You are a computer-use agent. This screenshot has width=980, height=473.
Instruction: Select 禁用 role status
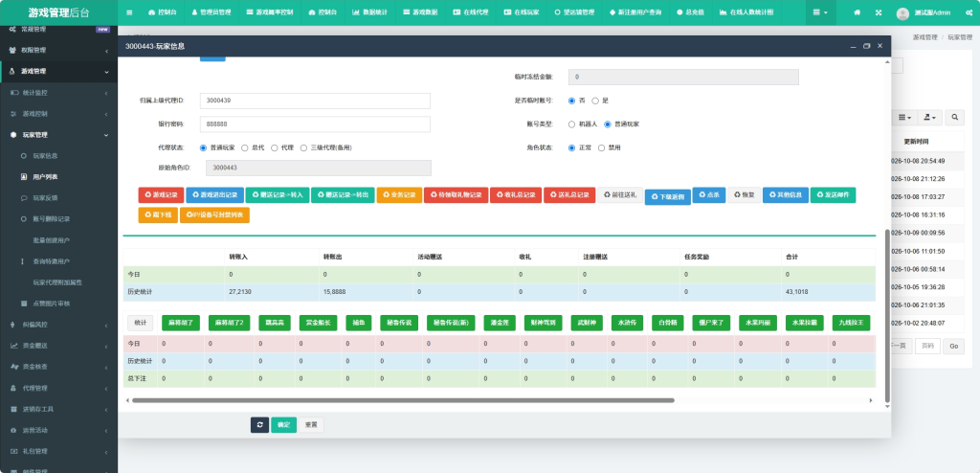[x=602, y=147]
